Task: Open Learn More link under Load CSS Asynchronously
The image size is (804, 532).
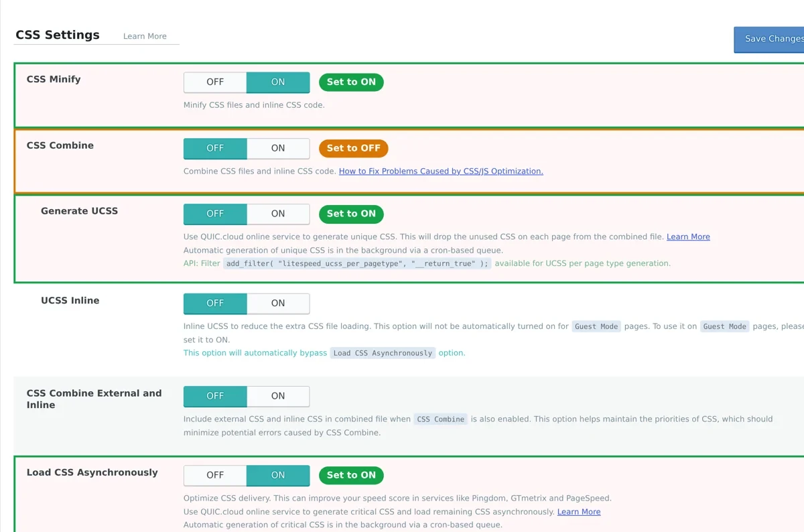Action: (579, 512)
